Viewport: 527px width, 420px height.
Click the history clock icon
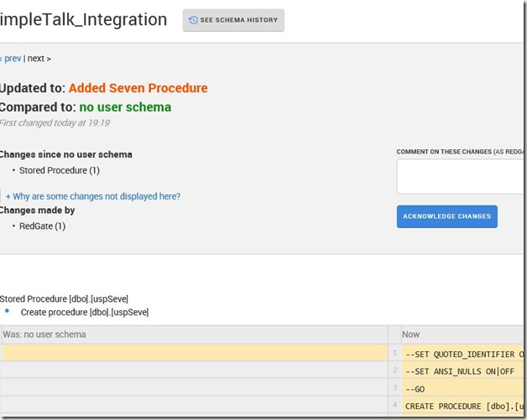pos(194,20)
